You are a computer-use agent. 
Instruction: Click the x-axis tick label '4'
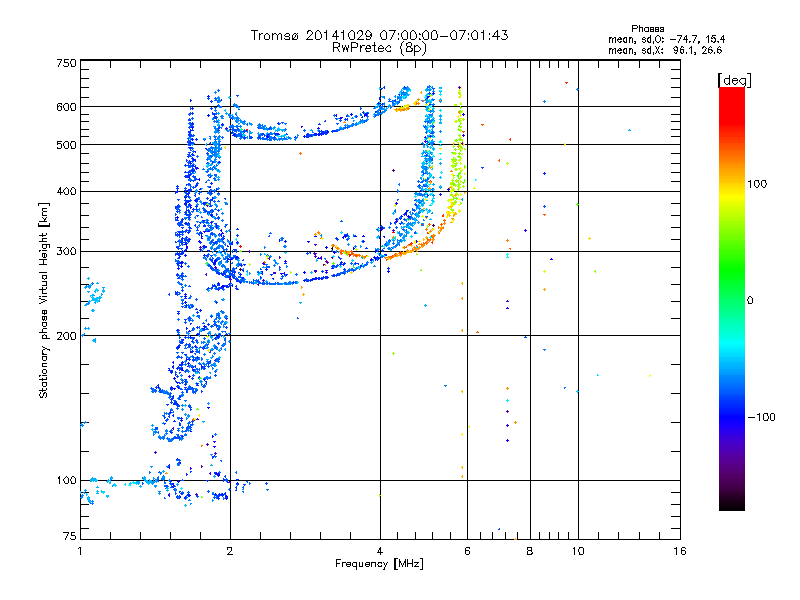(x=380, y=551)
